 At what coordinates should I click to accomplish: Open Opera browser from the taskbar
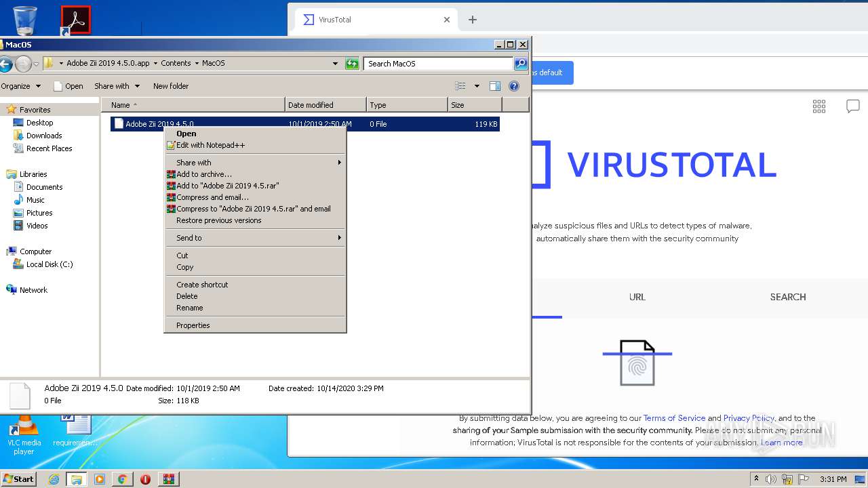pyautogui.click(x=145, y=479)
